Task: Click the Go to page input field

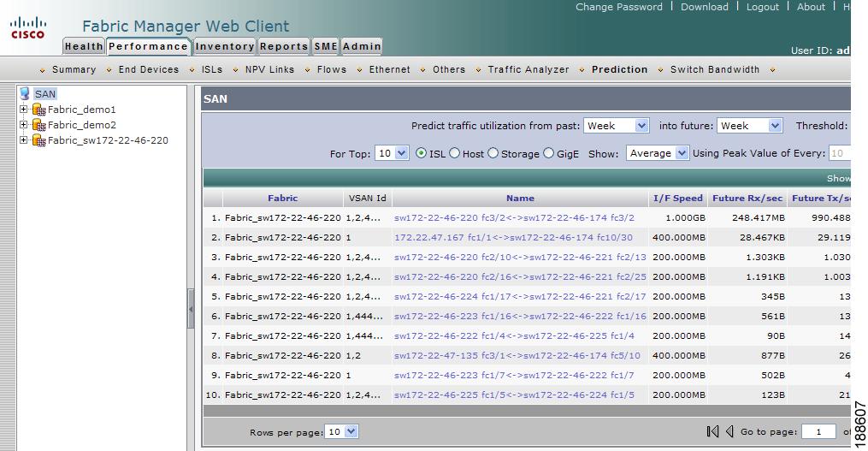Action: (818, 431)
